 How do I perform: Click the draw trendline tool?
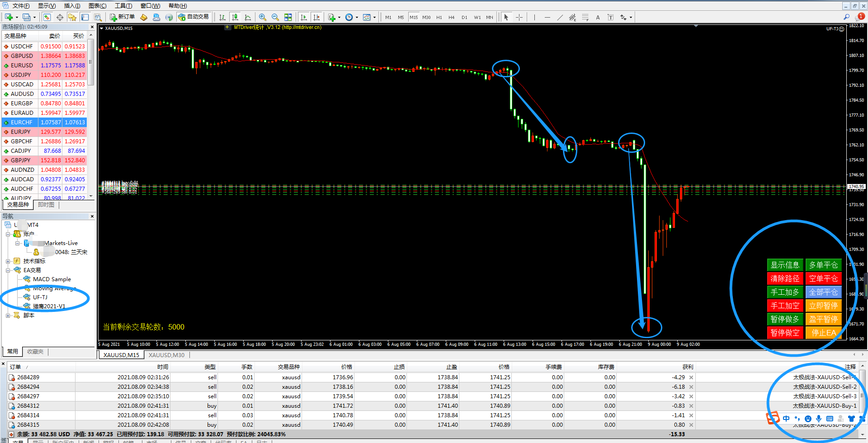point(560,17)
